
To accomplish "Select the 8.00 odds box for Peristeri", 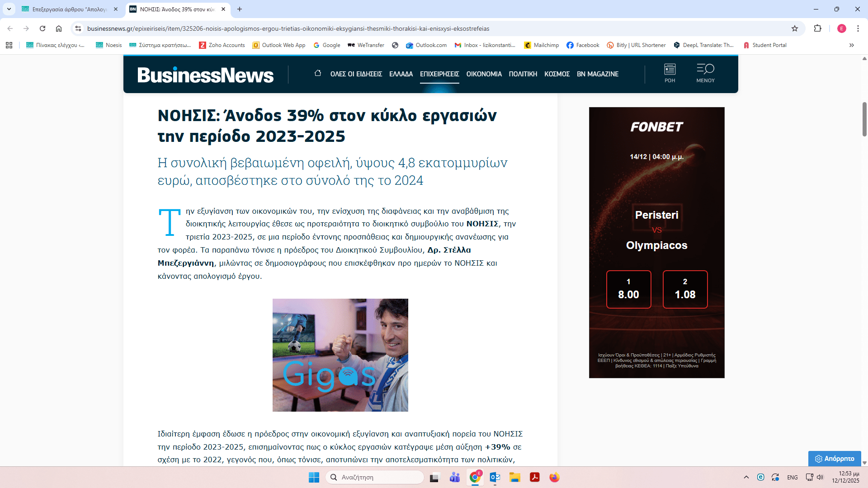I will click(x=628, y=289).
